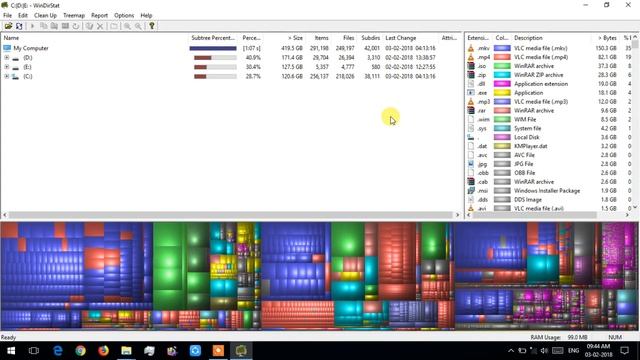640x360 pixels.
Task: Click the Windows Start button
Action: pos(11,351)
